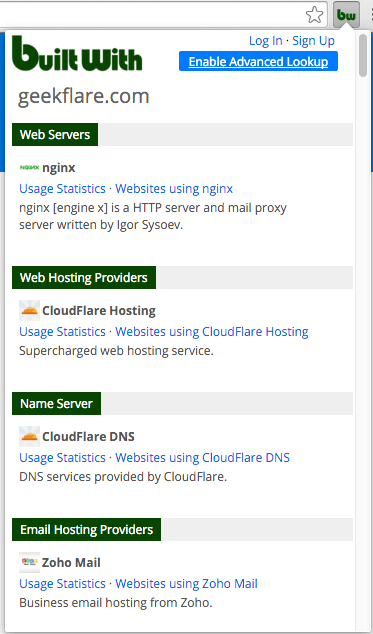Screen dimensions: 373x634
Task: Open Usage Statistics for nginx
Action: (62, 189)
